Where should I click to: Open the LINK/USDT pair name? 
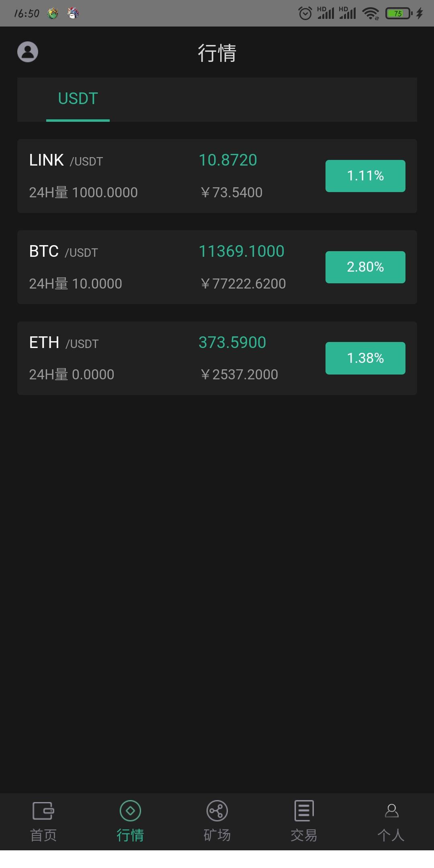(66, 160)
